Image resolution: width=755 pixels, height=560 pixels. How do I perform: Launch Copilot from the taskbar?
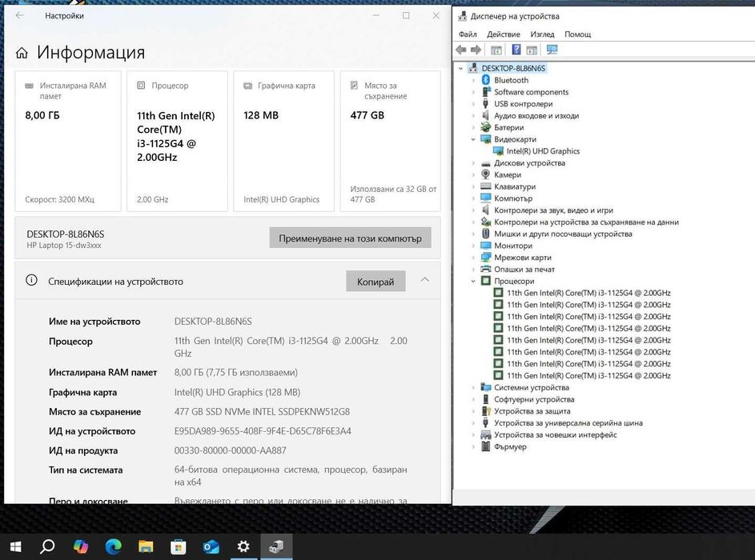(x=80, y=546)
